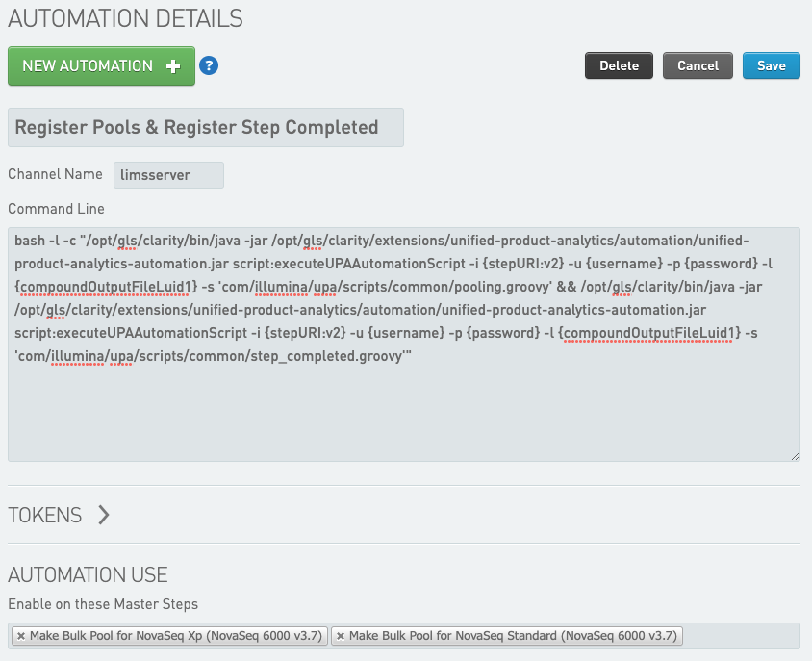Click the command line resize handle

794,455
